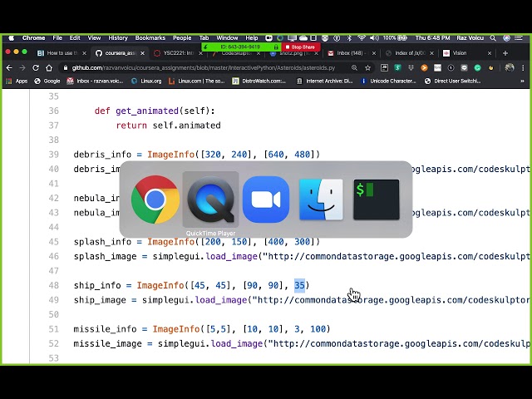Click the Stop Share button
This screenshot has width=532, height=399.
(301, 47)
